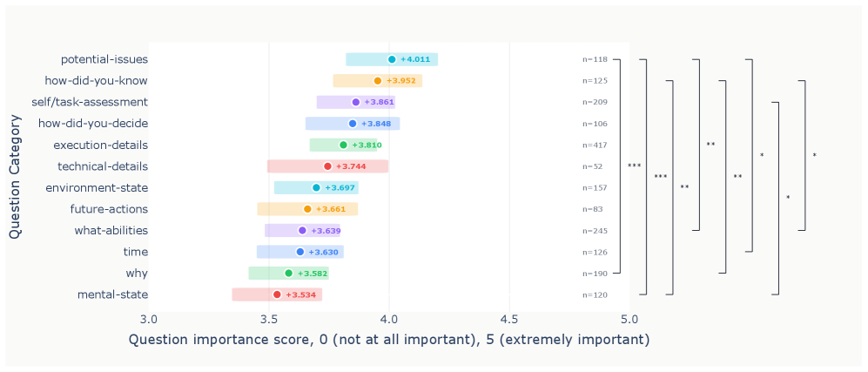The height and width of the screenshot is (372, 868).
Task: Click the how-did-you-decide axis label
Action: coord(92,124)
